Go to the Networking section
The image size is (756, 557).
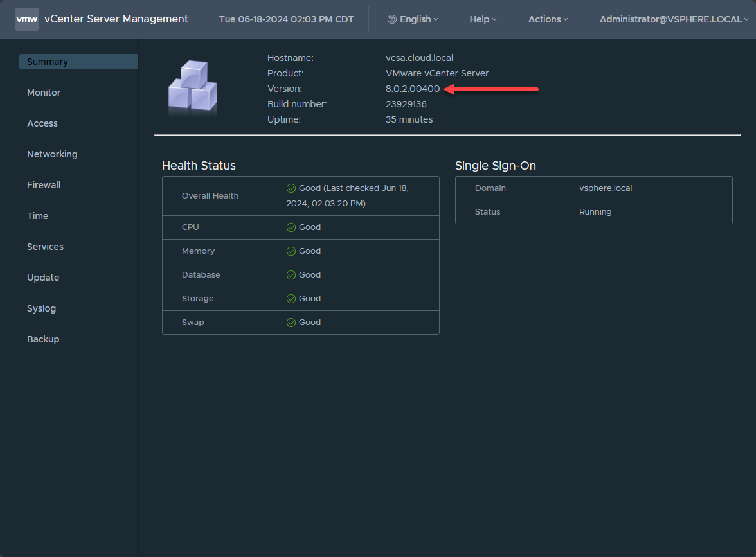pyautogui.click(x=52, y=154)
